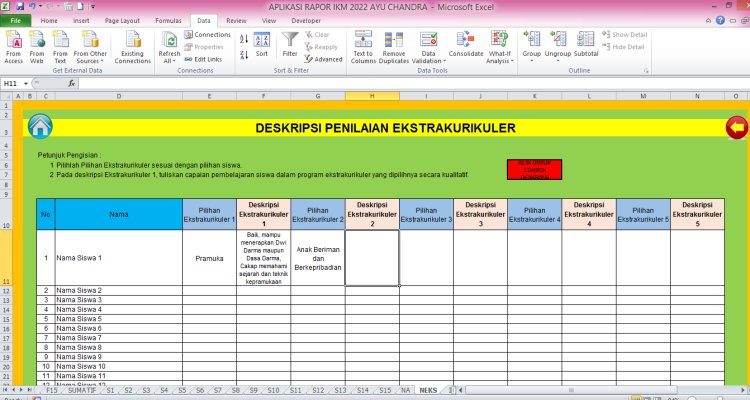Open the From Other Sources dropdown

click(88, 61)
